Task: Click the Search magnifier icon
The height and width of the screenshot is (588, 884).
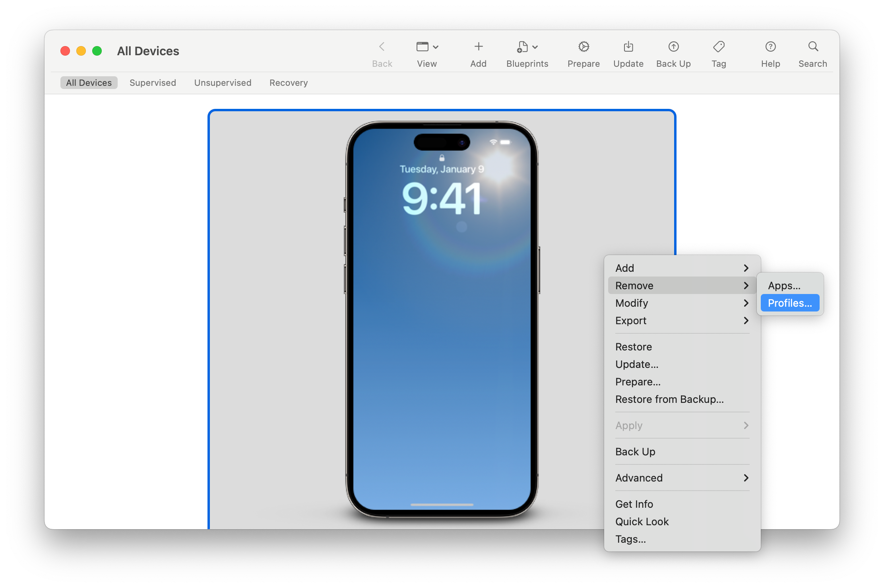Action: tap(813, 47)
